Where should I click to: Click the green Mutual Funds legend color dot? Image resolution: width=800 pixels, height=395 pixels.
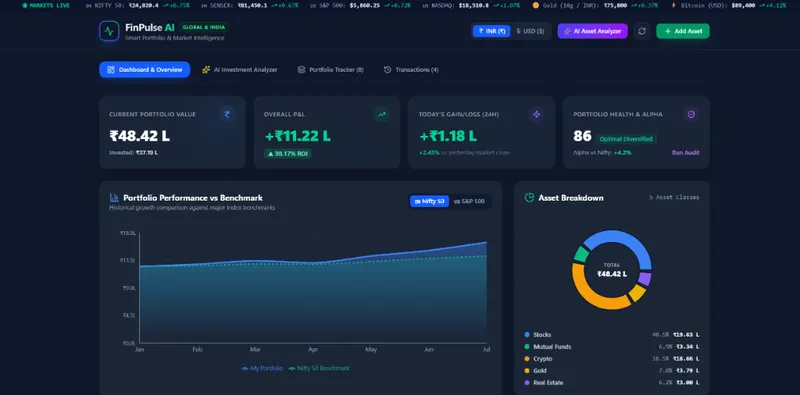[527, 347]
